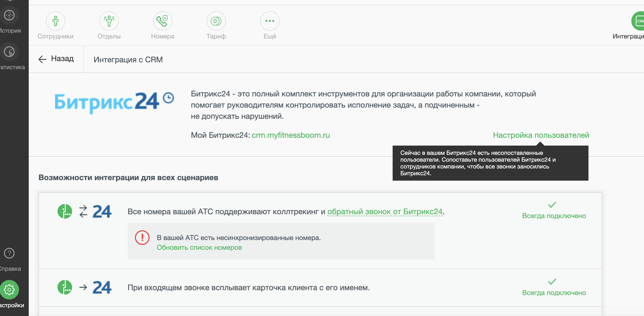Open the Сотрудники person icon
Screen dimensions: 644x316
click(56, 21)
